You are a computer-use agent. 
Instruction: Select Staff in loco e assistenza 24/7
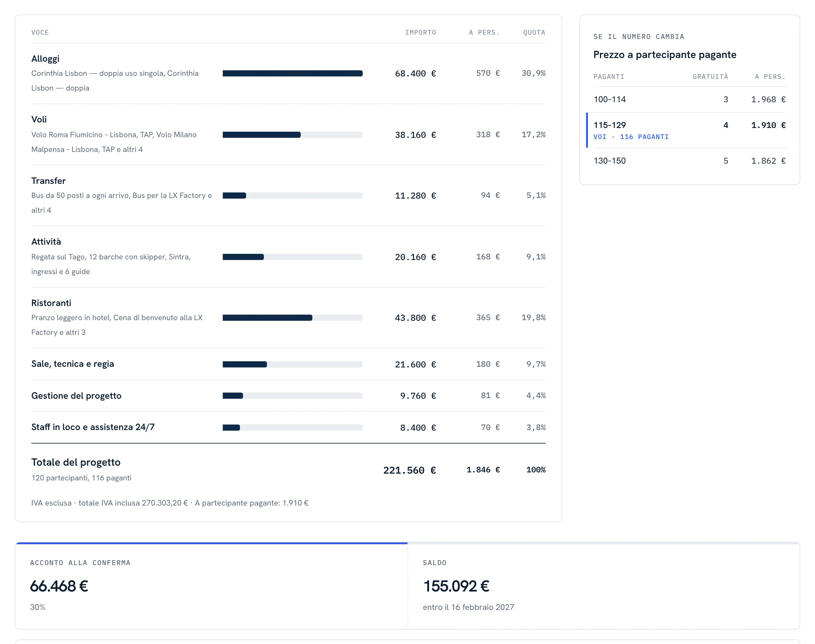coord(93,427)
